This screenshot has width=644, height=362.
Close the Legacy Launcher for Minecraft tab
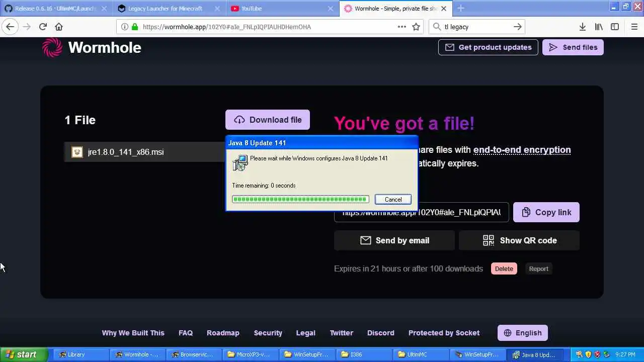point(218,8)
